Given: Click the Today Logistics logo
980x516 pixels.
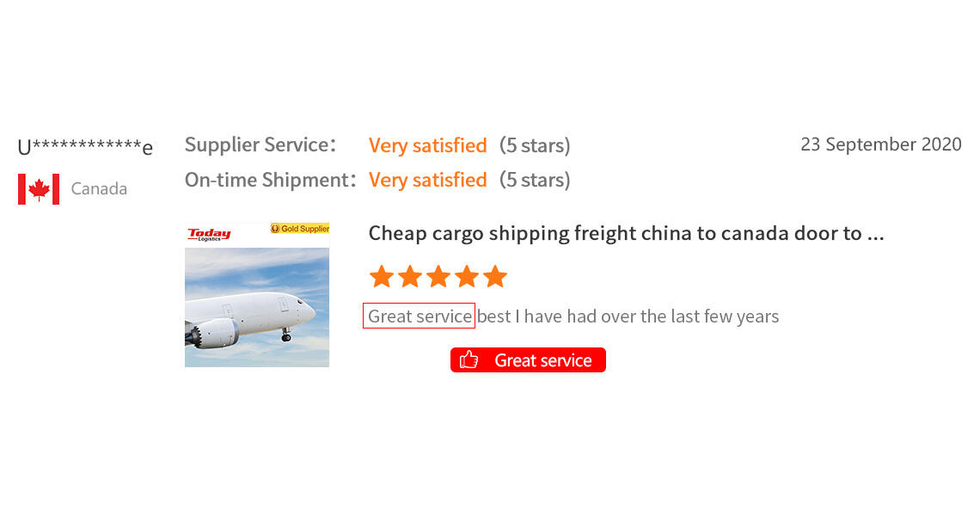Looking at the screenshot, I should tap(208, 234).
